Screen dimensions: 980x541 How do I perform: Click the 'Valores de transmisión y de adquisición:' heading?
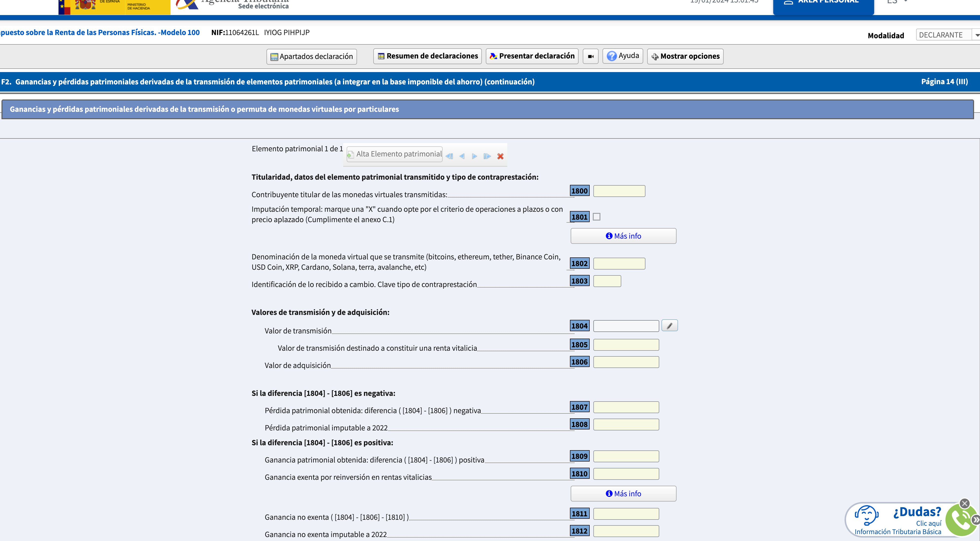click(x=320, y=312)
